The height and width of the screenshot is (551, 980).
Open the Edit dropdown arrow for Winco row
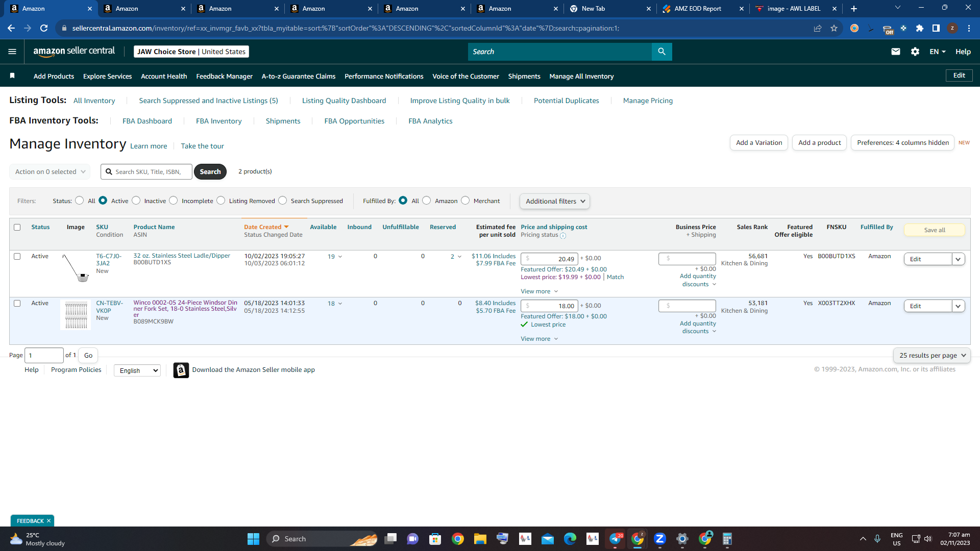point(959,306)
